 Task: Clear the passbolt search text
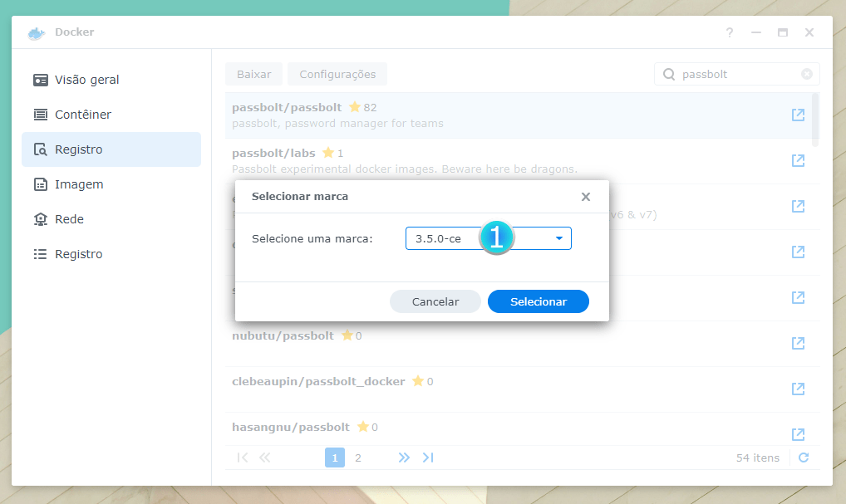pyautogui.click(x=806, y=74)
